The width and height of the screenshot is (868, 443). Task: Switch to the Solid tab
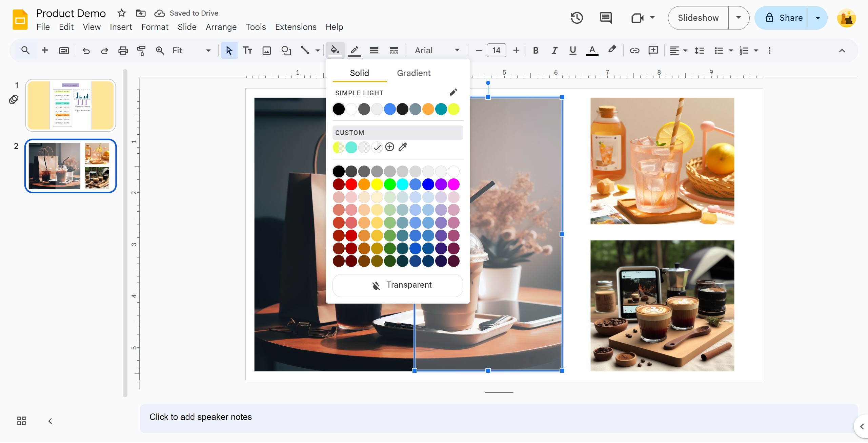359,73
